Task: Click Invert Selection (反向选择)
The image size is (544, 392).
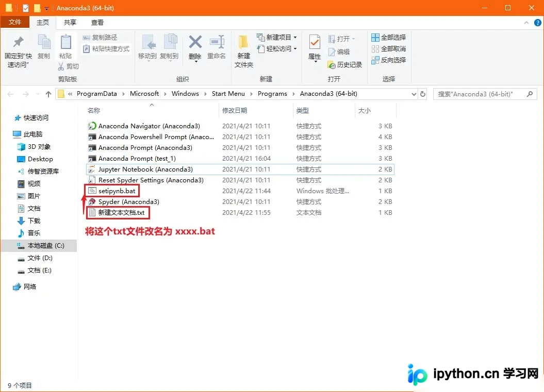Action: [389, 60]
